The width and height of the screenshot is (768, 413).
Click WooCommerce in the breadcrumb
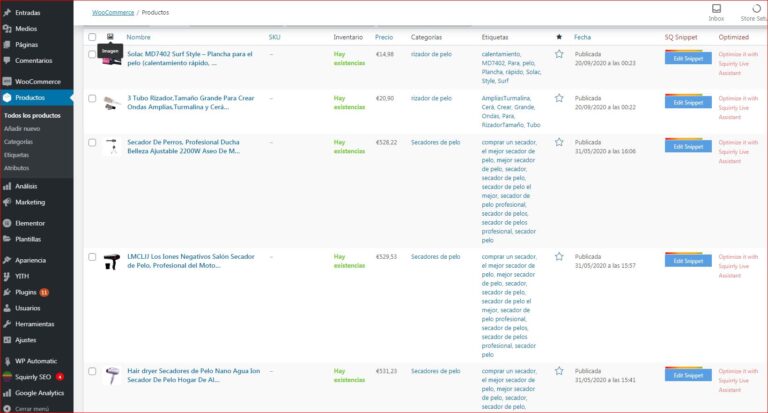point(111,13)
